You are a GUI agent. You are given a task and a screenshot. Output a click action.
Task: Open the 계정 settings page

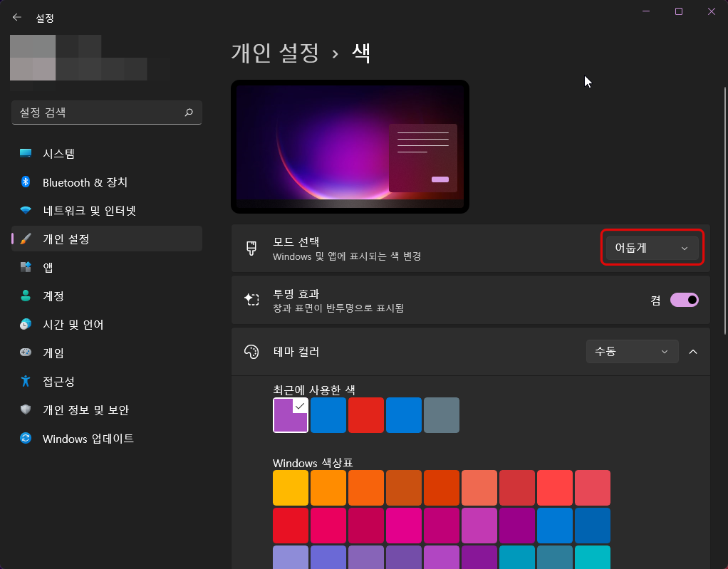click(53, 296)
